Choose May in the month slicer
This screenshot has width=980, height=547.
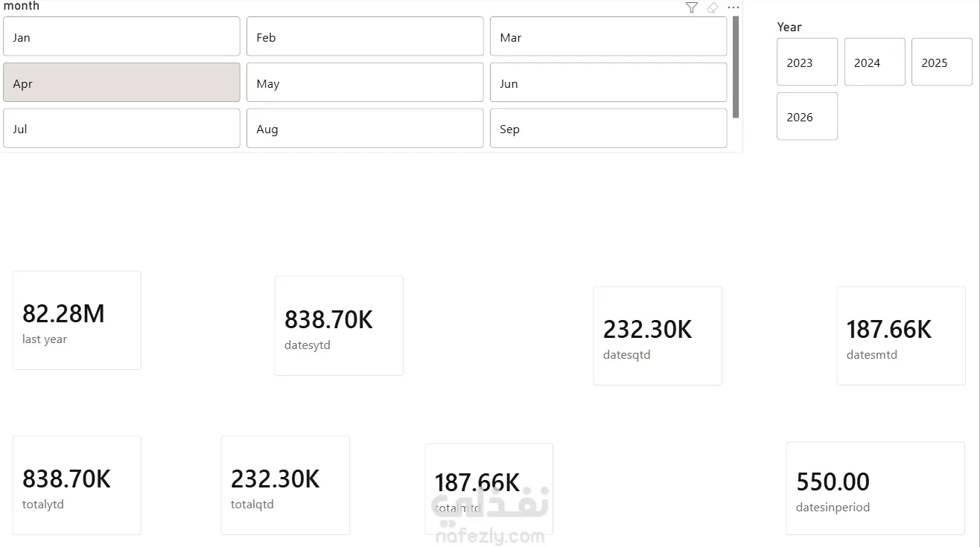pos(365,83)
